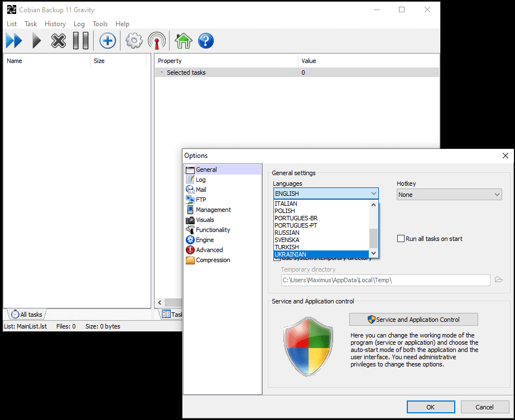This screenshot has height=420, width=515.
Task: Click the remote client antenna icon
Action: tap(157, 41)
